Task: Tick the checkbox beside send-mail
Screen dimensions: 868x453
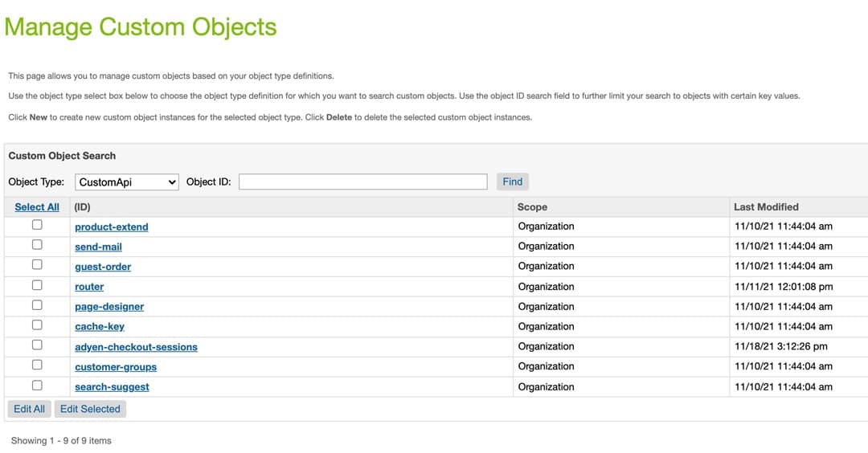Action: (x=37, y=246)
